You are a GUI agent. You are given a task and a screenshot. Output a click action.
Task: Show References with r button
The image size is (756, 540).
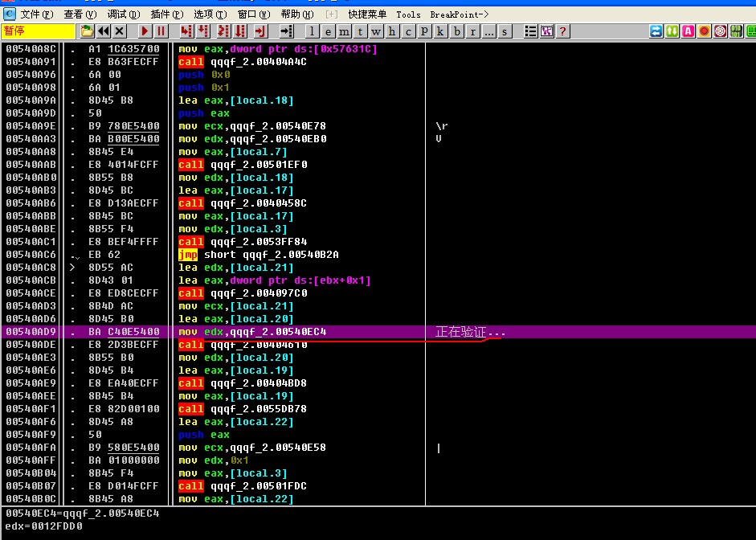tap(473, 31)
